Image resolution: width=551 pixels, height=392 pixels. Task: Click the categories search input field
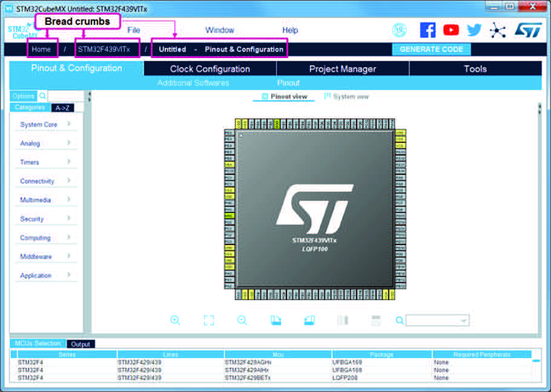tap(66, 96)
